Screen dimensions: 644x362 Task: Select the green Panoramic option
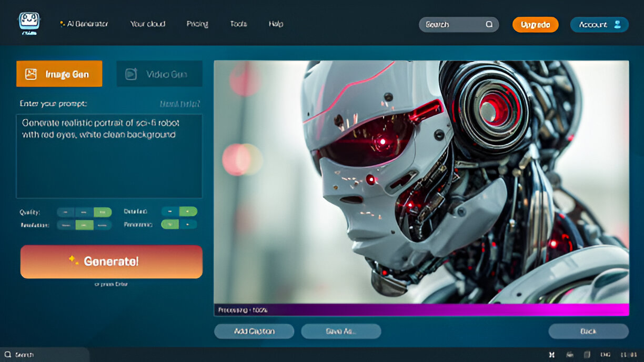(x=170, y=224)
